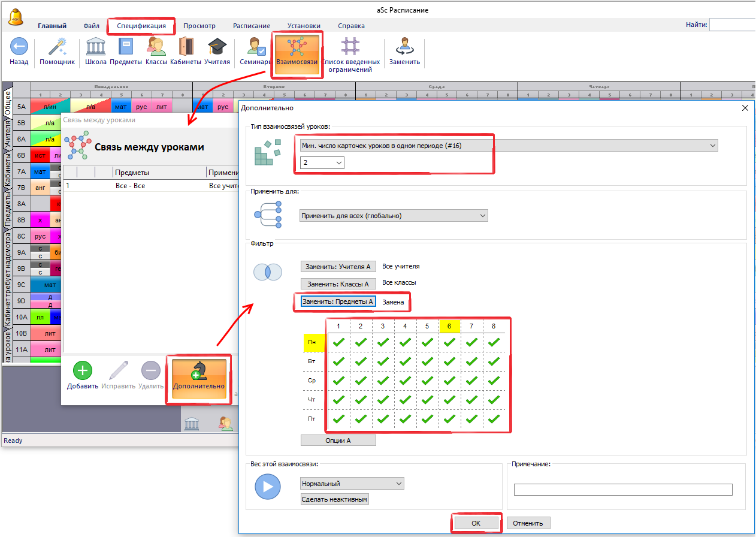Open the Школа building icon
Viewport: 756px width, 537px height.
96,47
